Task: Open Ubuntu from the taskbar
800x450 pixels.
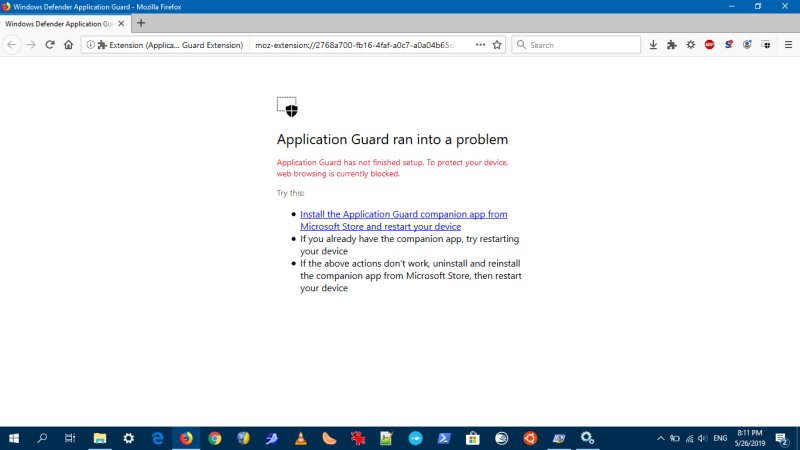Action: click(x=530, y=438)
